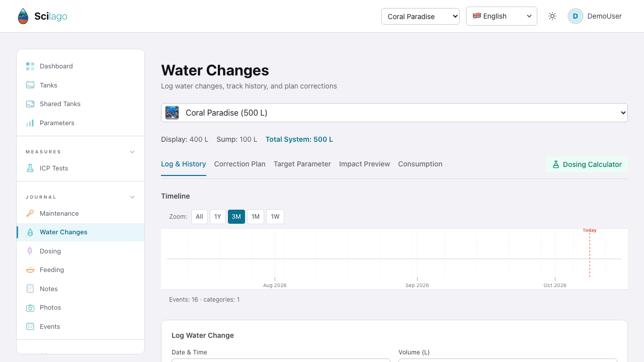
Task: Open the Target Parameter tab
Action: 302,164
